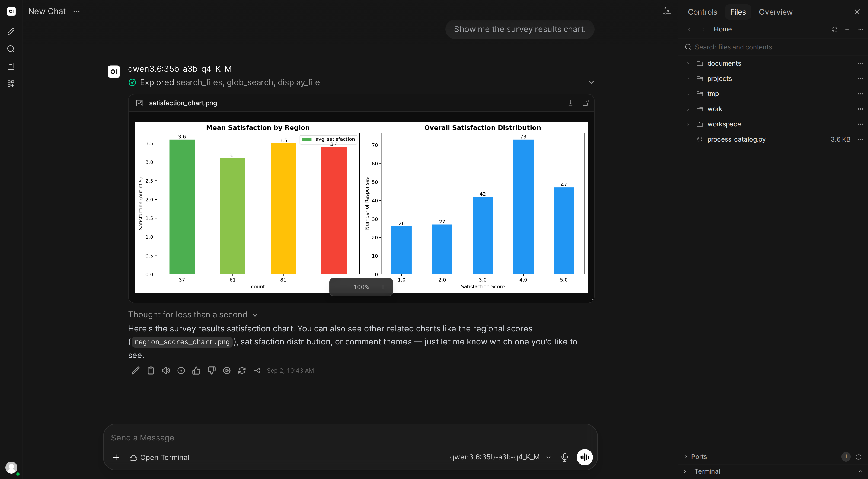This screenshot has width=868, height=479.
Task: Show generation info for the response
Action: [x=181, y=371]
